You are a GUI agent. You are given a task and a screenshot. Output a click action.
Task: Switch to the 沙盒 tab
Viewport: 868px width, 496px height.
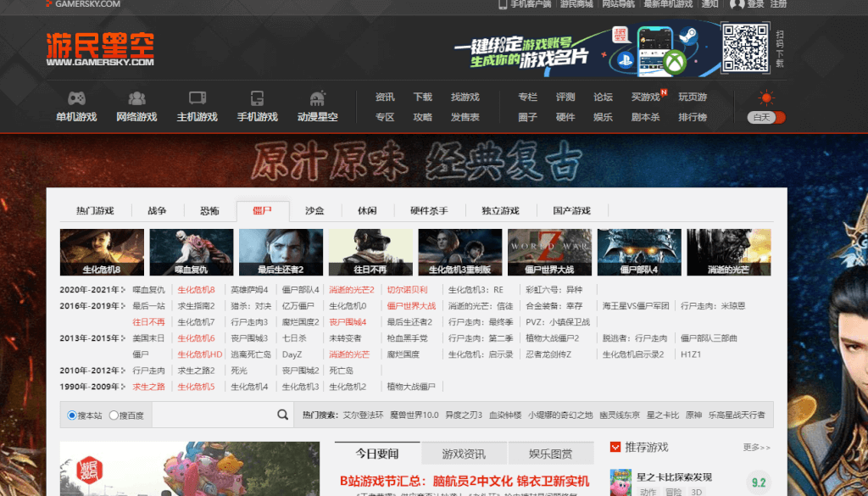314,211
